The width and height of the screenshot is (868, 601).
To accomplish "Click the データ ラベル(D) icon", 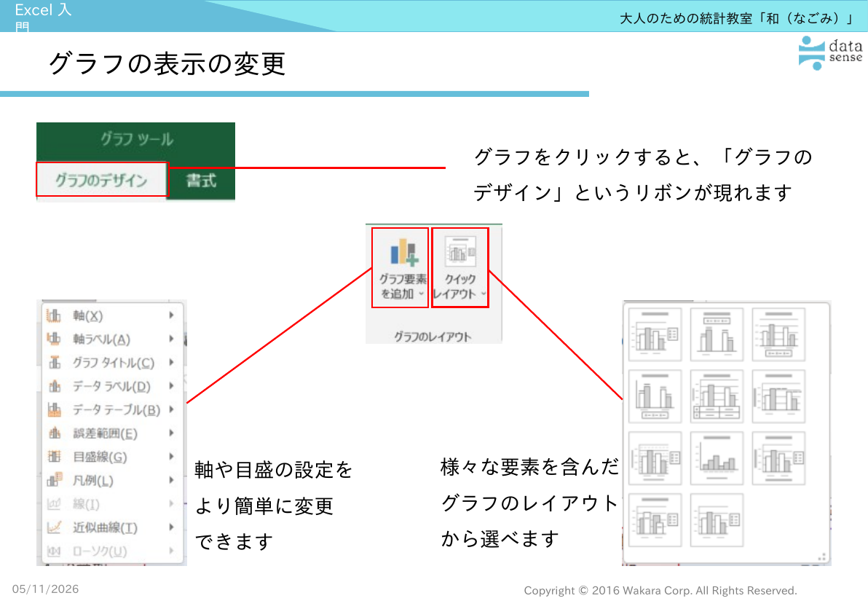I will 54,385.
